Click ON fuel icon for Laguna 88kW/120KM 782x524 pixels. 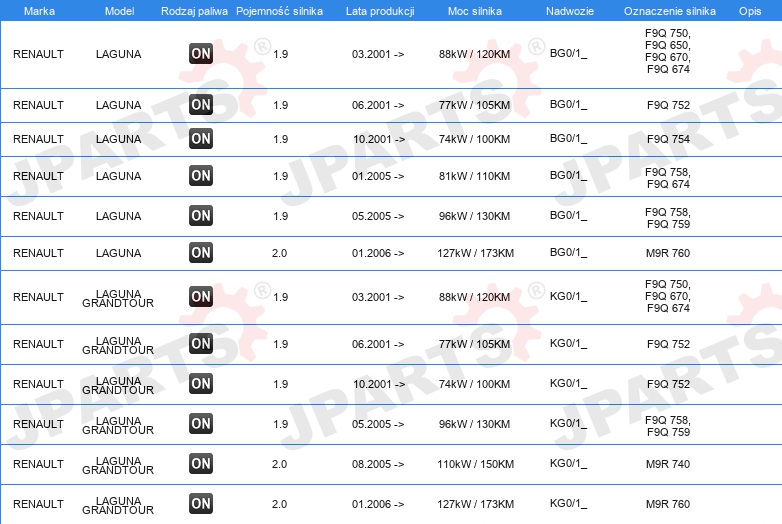[201, 54]
